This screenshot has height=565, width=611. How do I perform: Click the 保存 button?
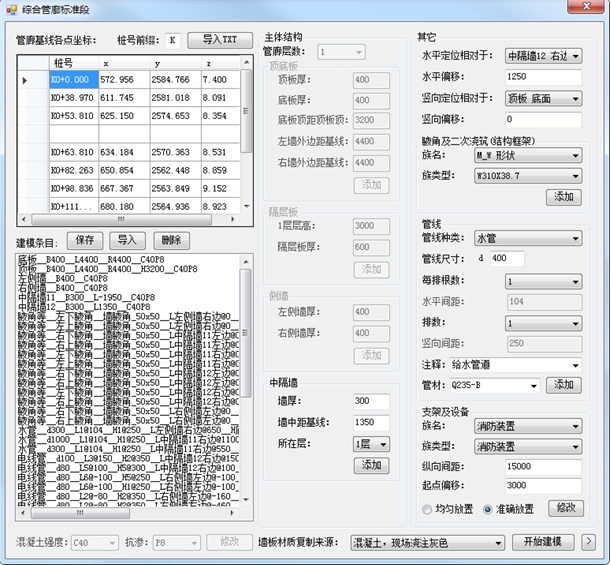pos(85,240)
